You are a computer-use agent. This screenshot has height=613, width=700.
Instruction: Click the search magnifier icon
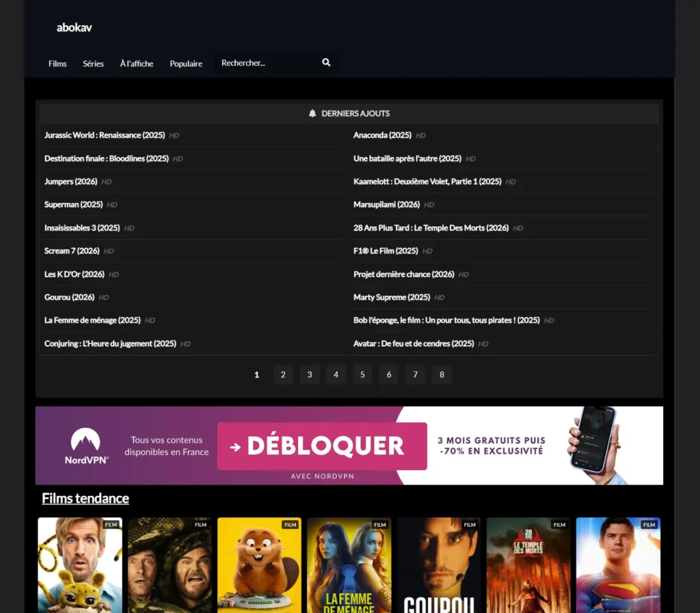[325, 62]
